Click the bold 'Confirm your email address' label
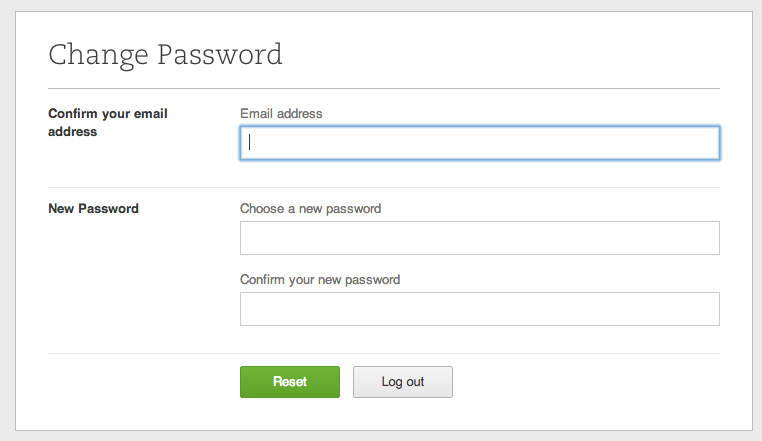This screenshot has width=762, height=441. click(107, 122)
